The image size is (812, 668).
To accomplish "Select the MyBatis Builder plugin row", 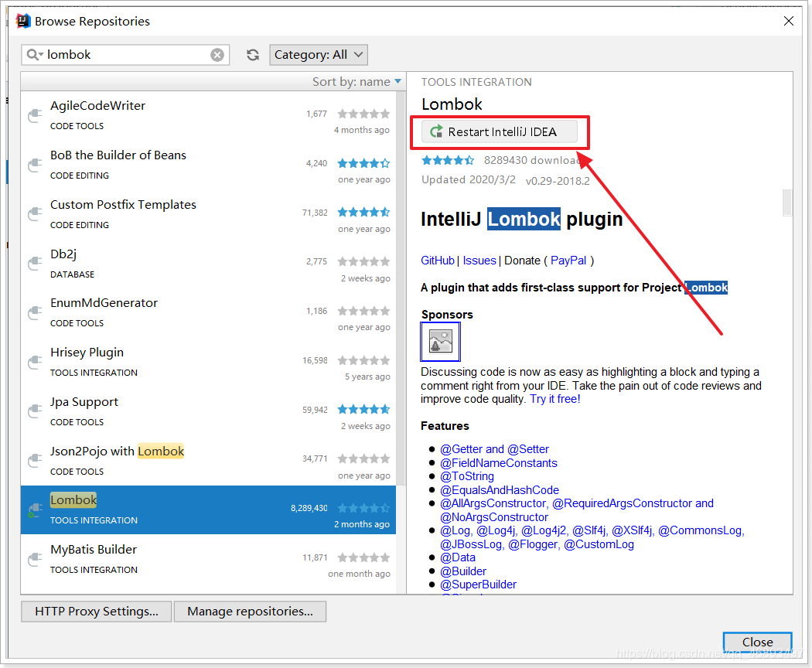I will click(x=208, y=560).
